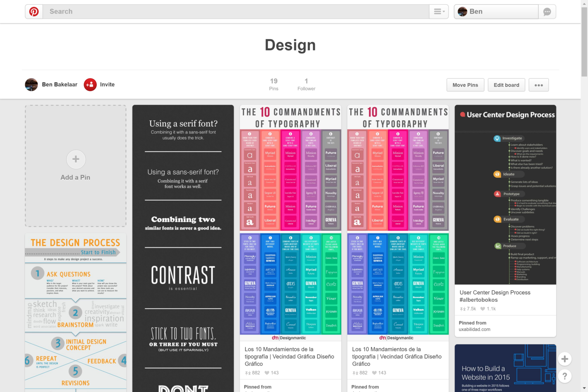The width and height of the screenshot is (588, 392).
Task: Click the Design board title
Action: click(290, 45)
